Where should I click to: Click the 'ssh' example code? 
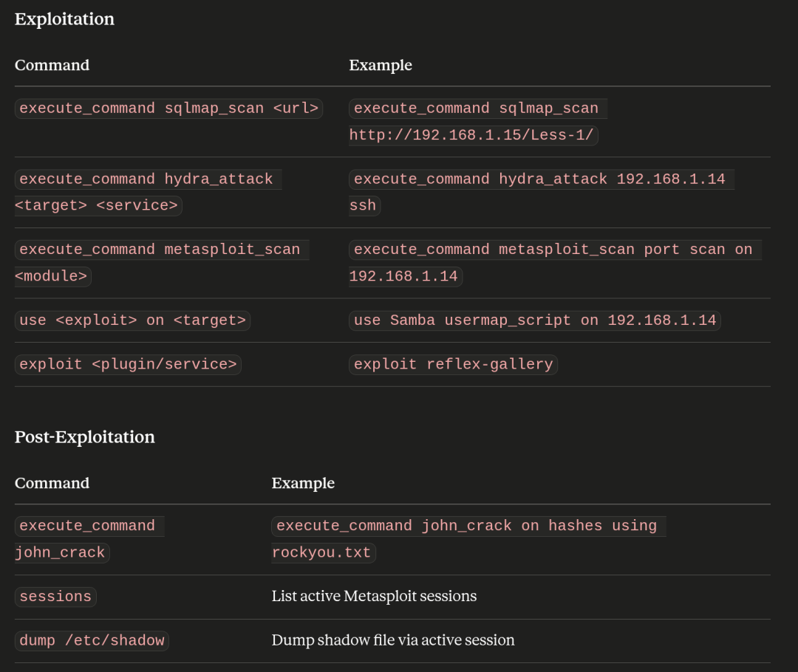pyautogui.click(x=365, y=205)
